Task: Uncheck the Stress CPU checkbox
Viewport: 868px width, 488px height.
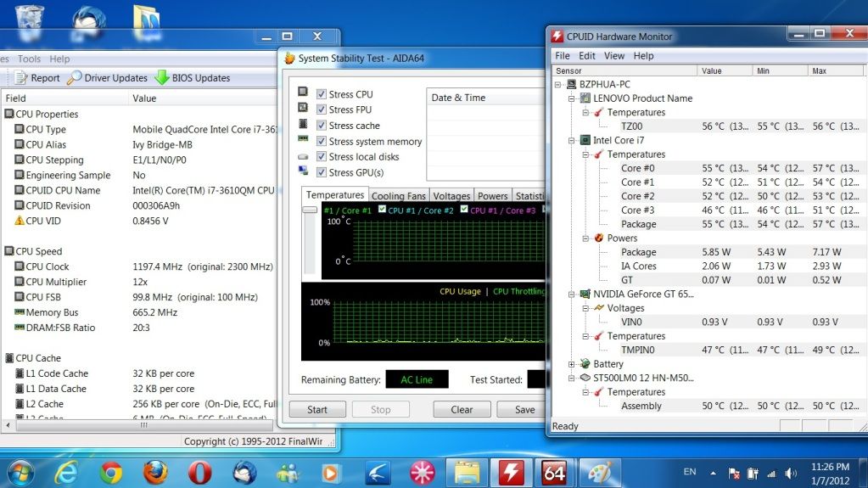Action: click(322, 94)
